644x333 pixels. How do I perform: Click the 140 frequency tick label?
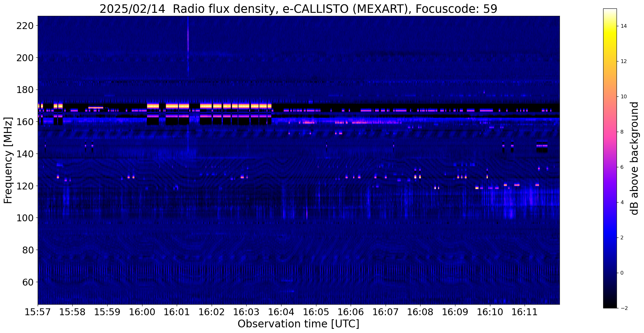click(25, 154)
